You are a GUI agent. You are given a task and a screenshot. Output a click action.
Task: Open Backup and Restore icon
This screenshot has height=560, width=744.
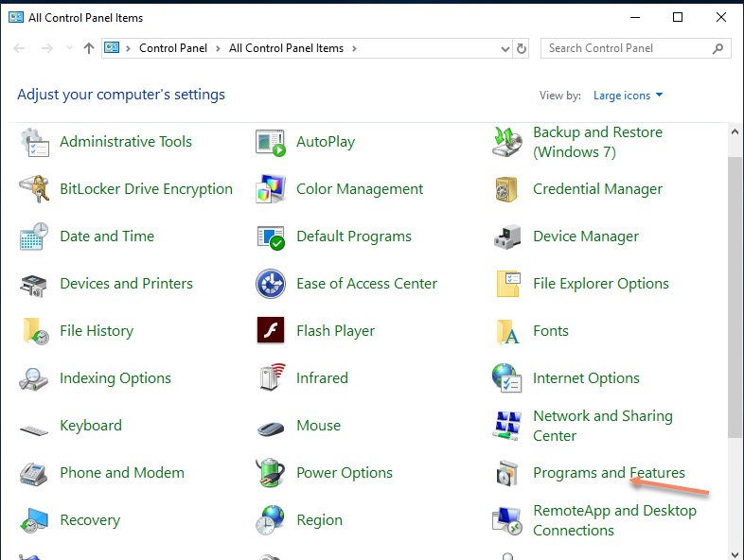507,142
